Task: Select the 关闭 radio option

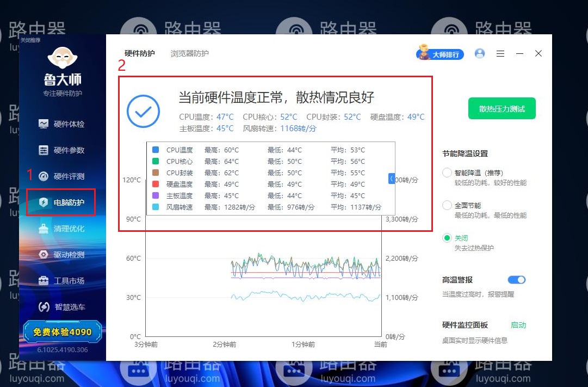Action: point(447,238)
